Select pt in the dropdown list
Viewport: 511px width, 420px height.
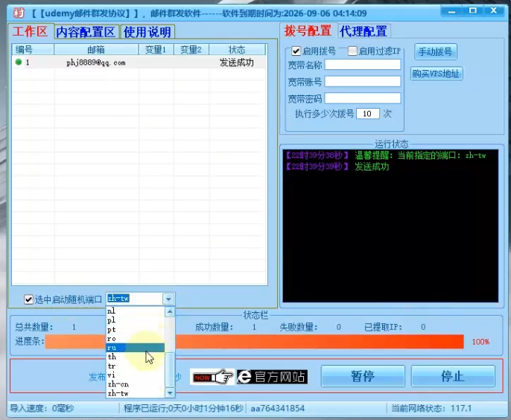point(136,329)
